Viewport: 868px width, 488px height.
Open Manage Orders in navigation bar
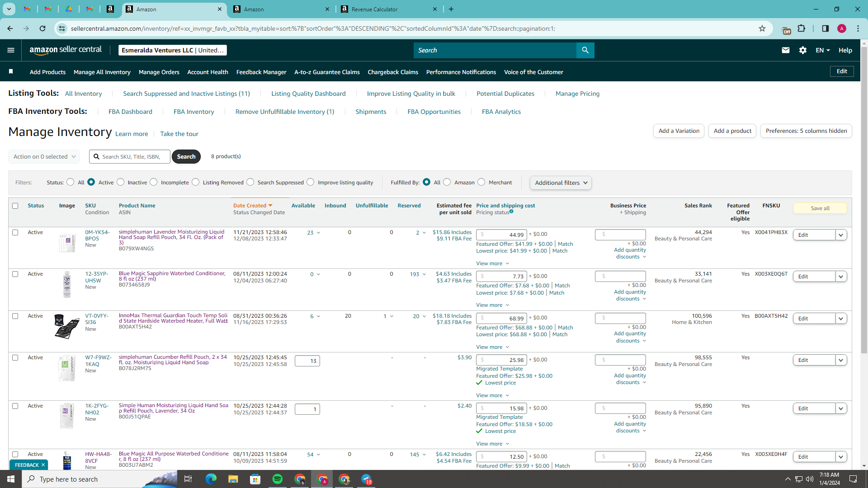[x=159, y=72]
